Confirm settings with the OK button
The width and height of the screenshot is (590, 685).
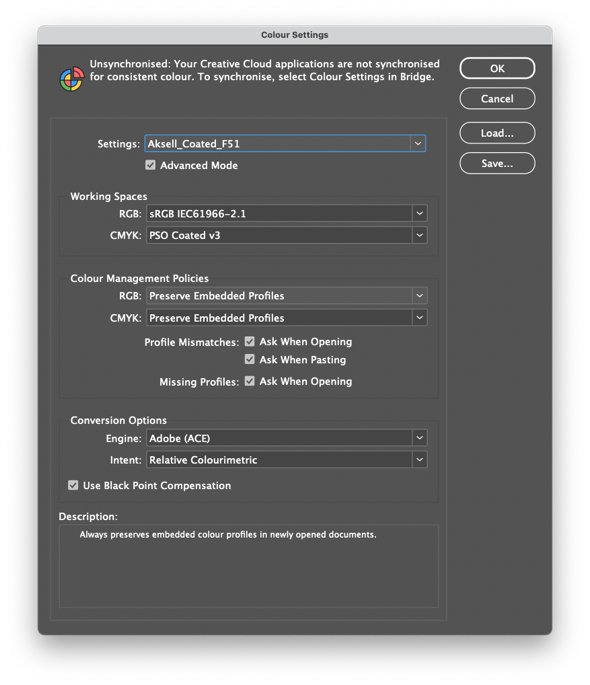coord(497,68)
